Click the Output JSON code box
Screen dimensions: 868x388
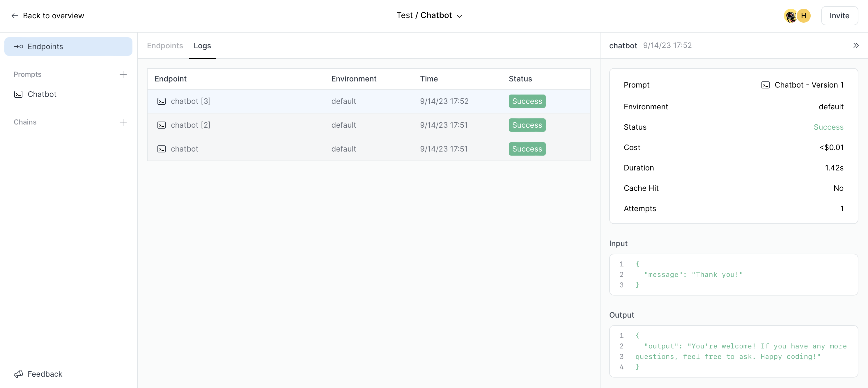click(733, 351)
